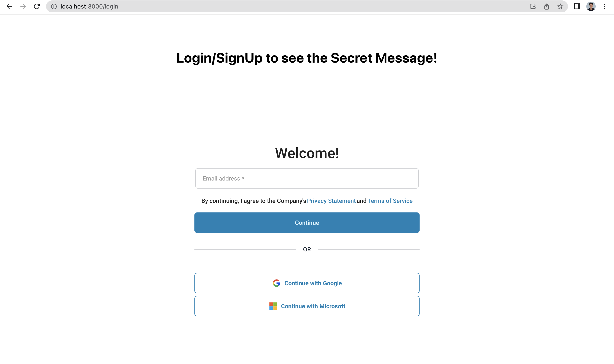
Task: Focus the Email address field
Action: (x=307, y=178)
